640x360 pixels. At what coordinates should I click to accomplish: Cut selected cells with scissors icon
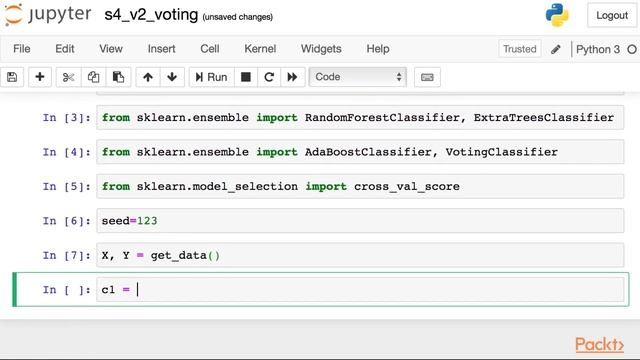68,77
